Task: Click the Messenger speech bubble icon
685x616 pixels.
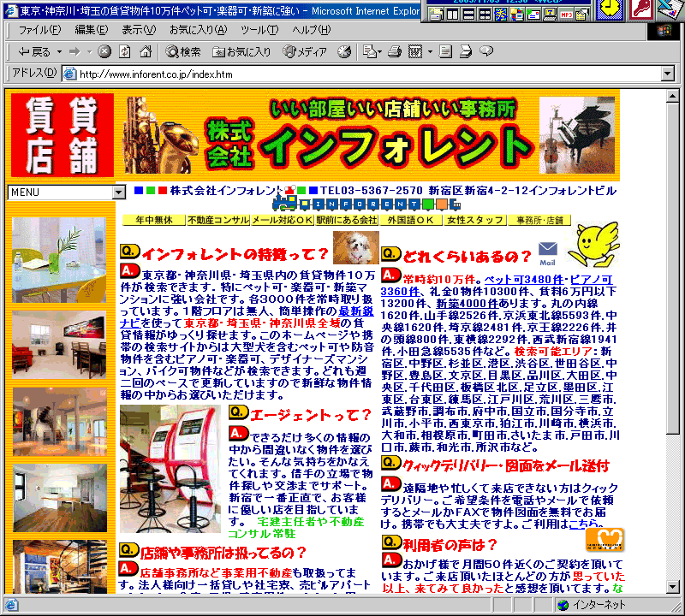Action: 486,51
